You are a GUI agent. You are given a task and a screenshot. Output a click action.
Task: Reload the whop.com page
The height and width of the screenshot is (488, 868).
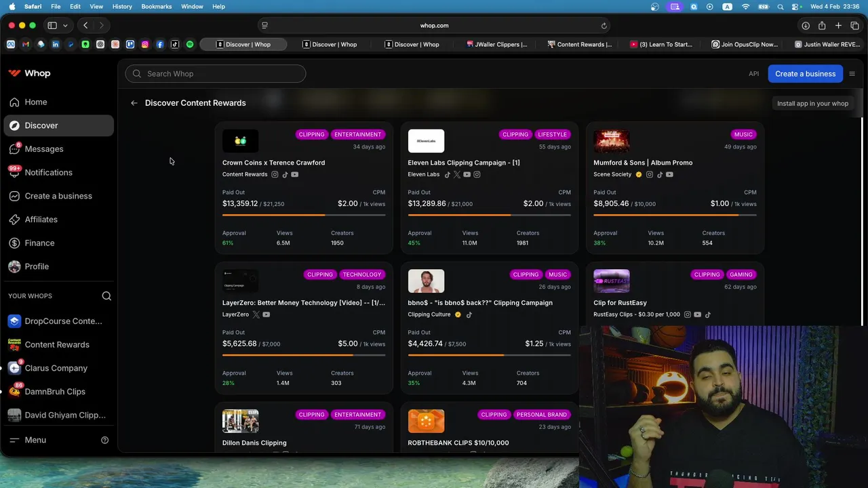click(x=604, y=26)
